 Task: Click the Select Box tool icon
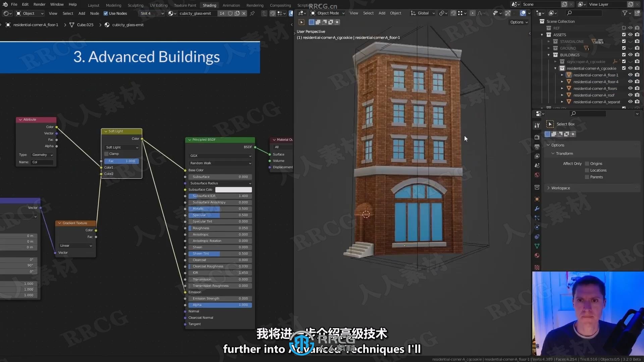tap(550, 124)
